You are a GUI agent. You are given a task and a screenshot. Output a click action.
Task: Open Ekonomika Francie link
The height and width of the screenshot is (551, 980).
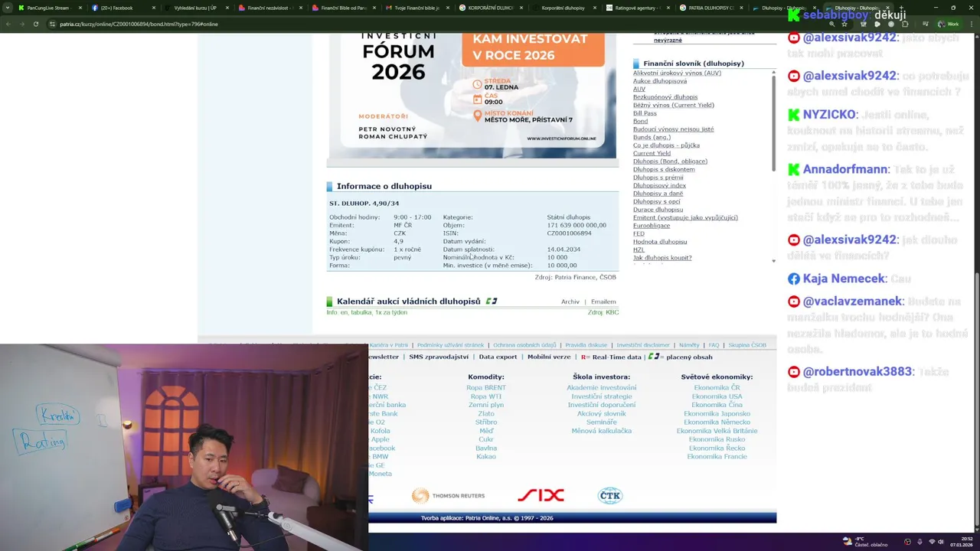click(717, 457)
